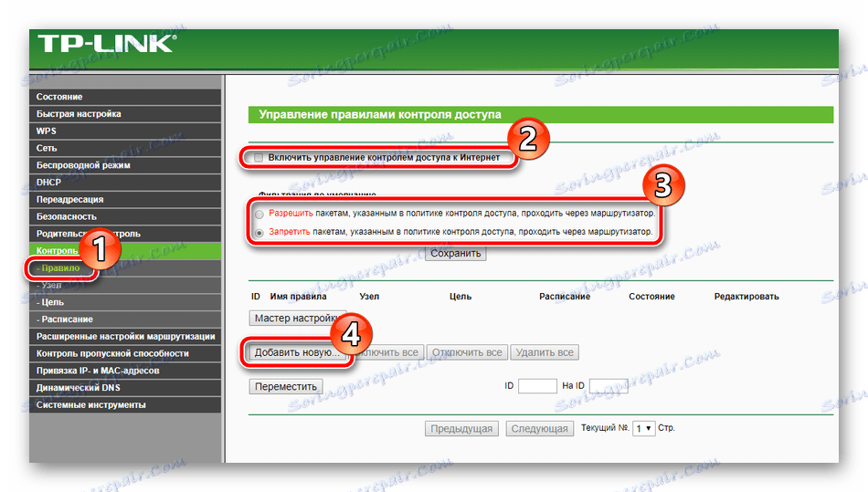
Task: Select WPS in the sidebar
Action: pyautogui.click(x=125, y=131)
